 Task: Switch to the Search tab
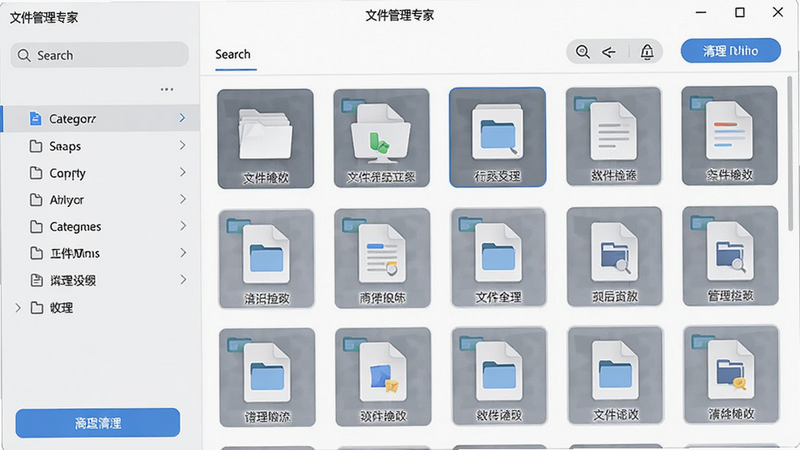click(x=233, y=55)
